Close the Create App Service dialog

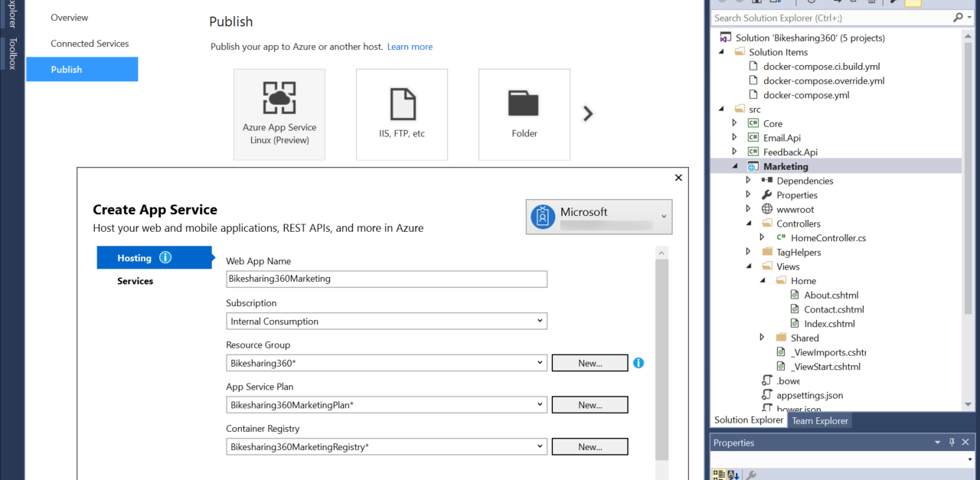(x=678, y=178)
